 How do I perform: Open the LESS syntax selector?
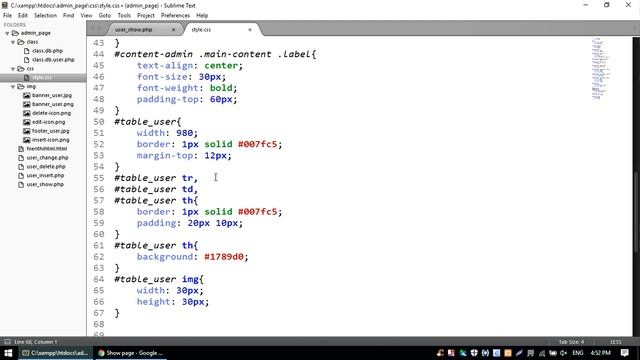[616, 342]
